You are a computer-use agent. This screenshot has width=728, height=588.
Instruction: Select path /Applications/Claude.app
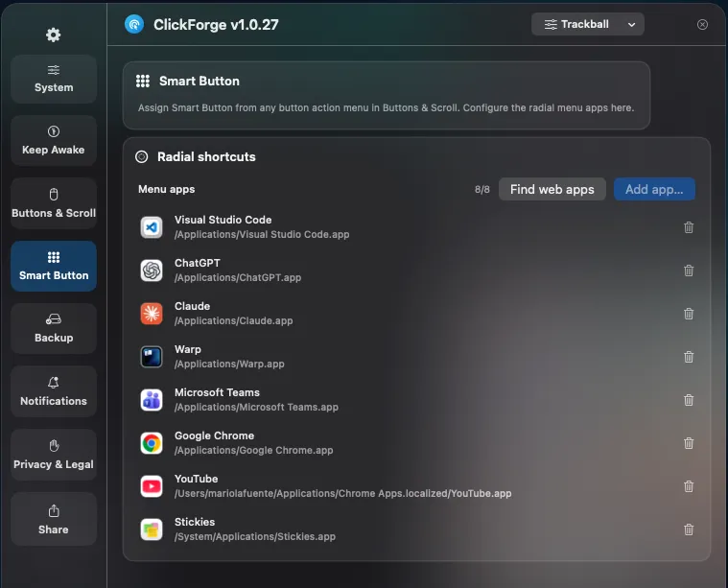pyautogui.click(x=233, y=321)
